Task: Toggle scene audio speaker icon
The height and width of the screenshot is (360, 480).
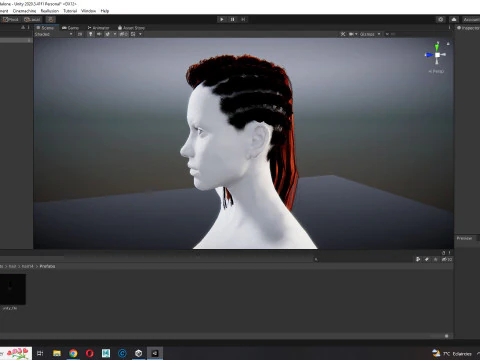Action: click(99, 34)
